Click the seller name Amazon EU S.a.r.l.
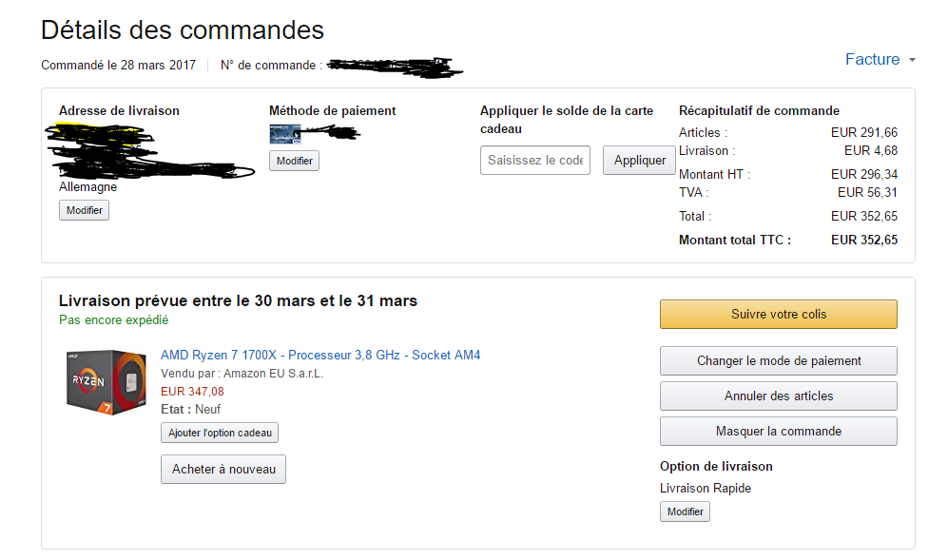 [273, 374]
